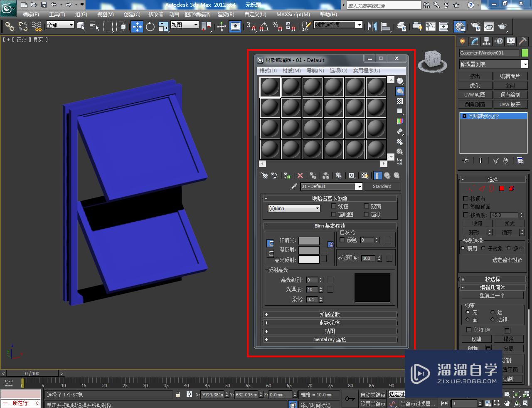Click the Select and Link chain icon
This screenshot has width=532, height=408.
(x=10, y=27)
